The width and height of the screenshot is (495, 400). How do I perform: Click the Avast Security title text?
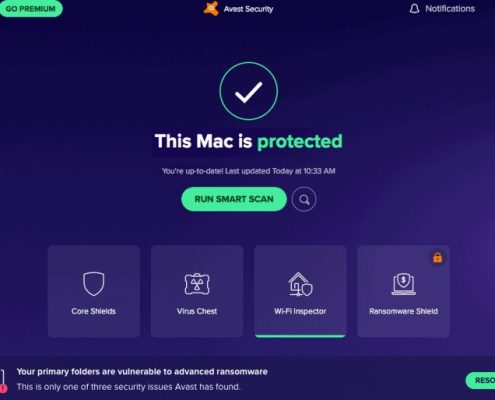(248, 9)
